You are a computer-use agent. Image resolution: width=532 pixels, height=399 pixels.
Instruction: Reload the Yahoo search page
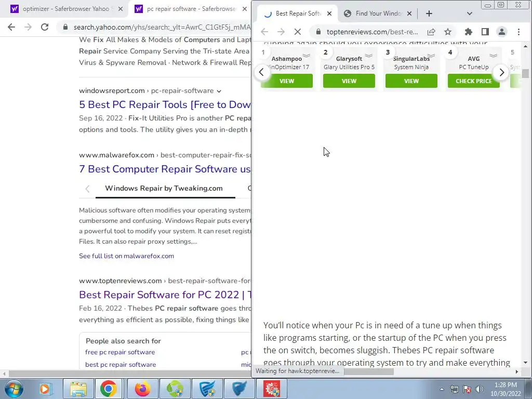pos(45,27)
